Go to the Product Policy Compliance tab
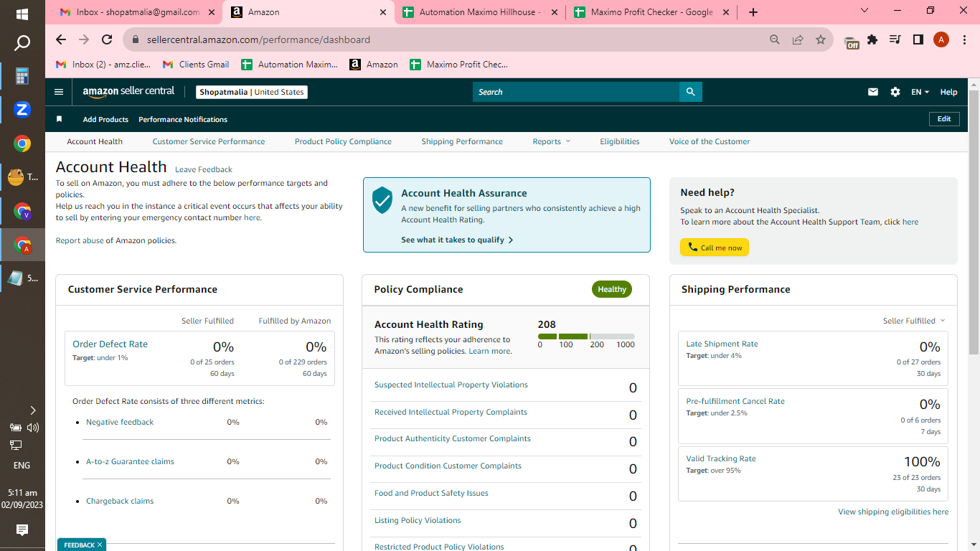 (x=343, y=141)
